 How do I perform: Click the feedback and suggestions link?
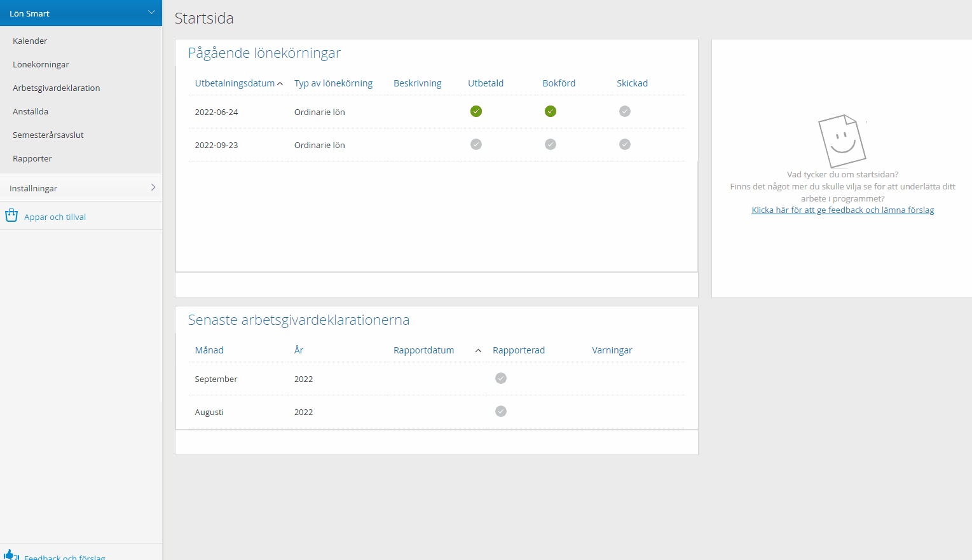pos(842,210)
